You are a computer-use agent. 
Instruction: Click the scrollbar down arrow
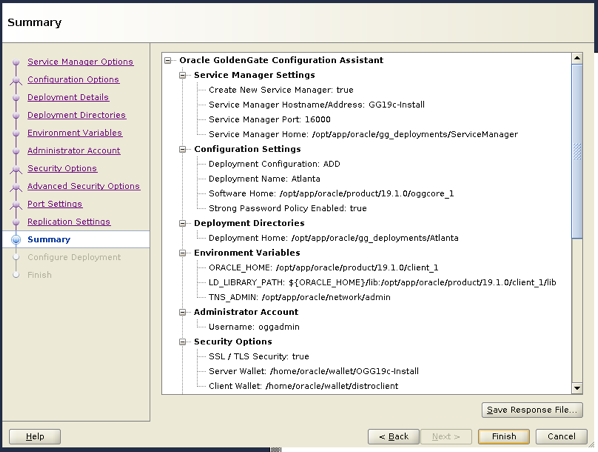click(x=577, y=388)
